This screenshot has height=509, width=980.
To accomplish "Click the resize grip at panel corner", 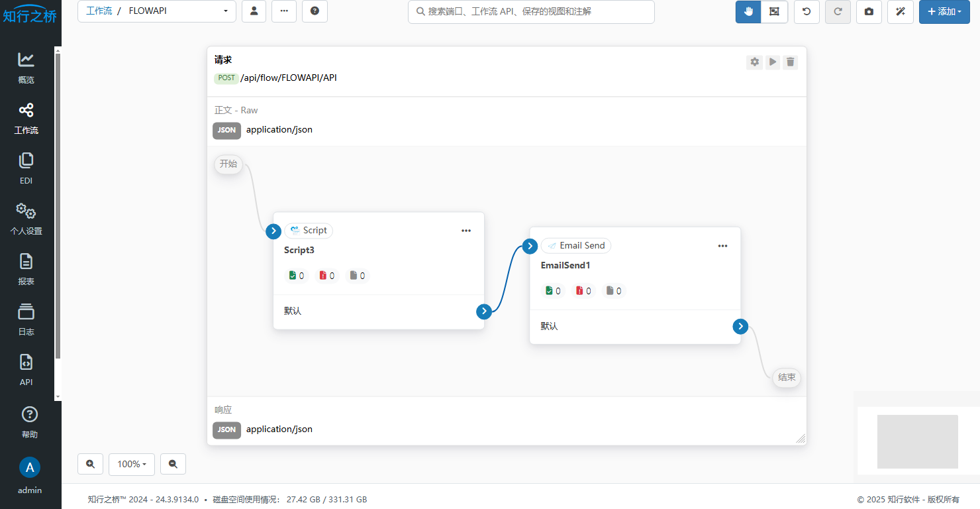I will (x=801, y=439).
